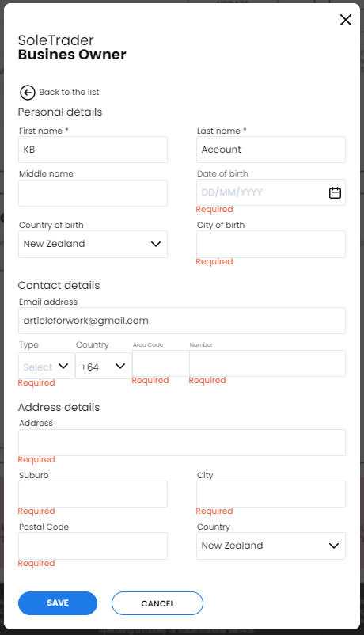The width and height of the screenshot is (364, 635).
Task: Open the date of birth calendar icon
Action: point(335,192)
